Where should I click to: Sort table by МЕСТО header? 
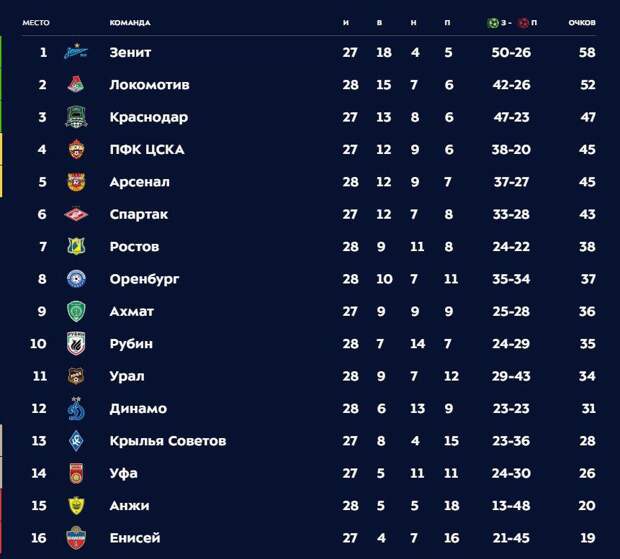(36, 23)
